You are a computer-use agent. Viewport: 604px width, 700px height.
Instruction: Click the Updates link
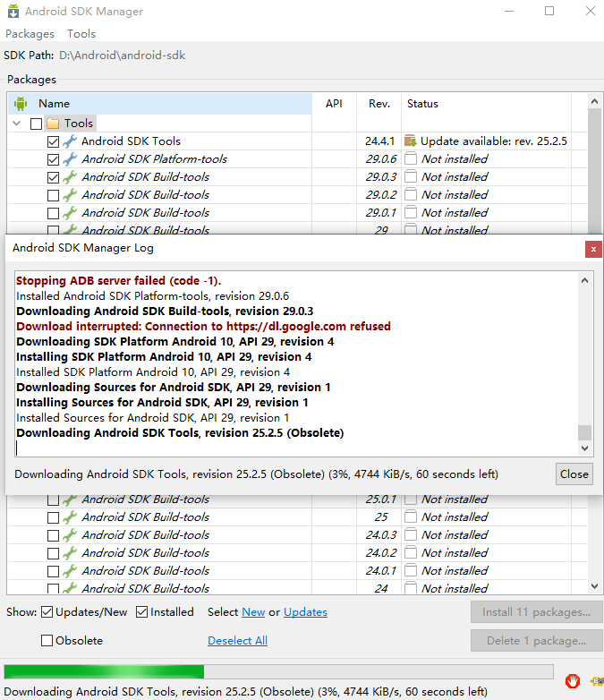[x=305, y=612]
